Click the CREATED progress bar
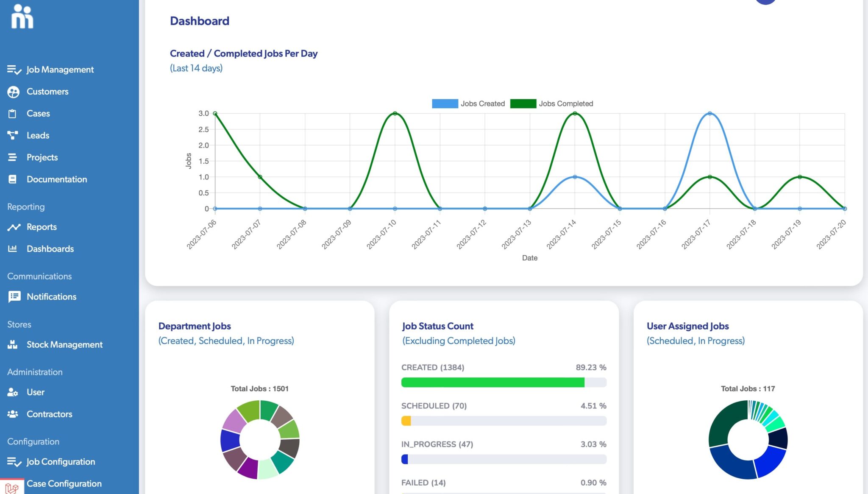This screenshot has width=868, height=494. click(x=492, y=382)
